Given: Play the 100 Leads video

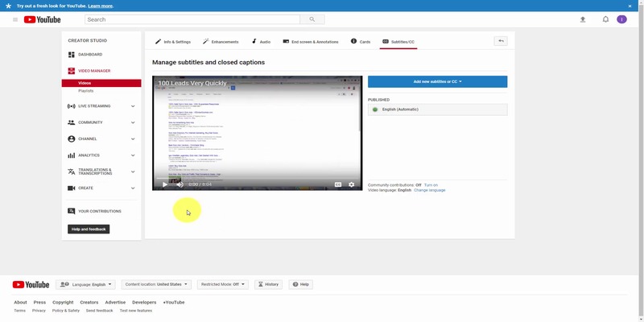Looking at the screenshot, I should [165, 184].
